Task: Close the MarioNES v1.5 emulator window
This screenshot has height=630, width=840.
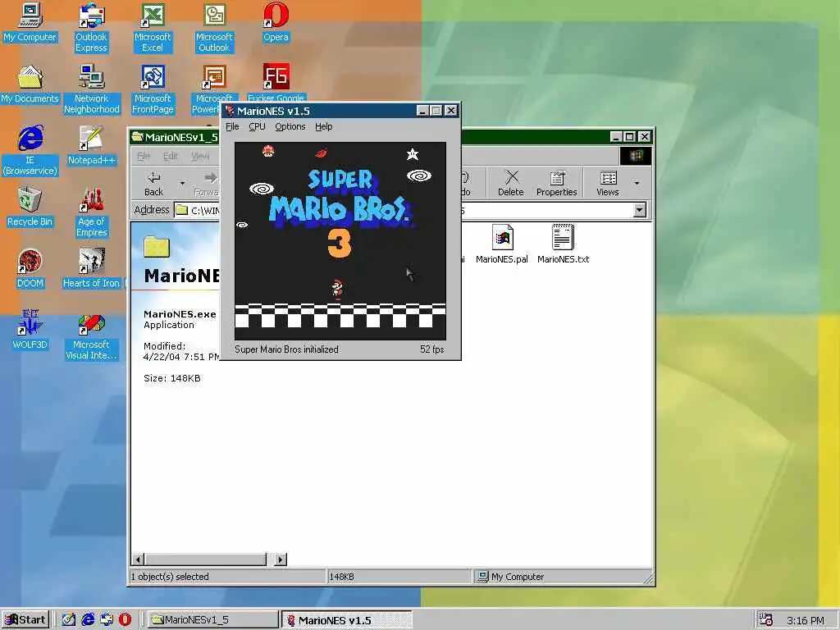Action: click(x=451, y=111)
